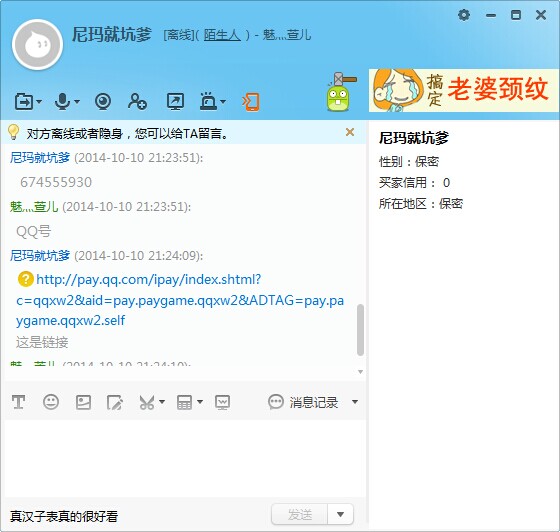
Task: Click the message text QQ号
Action: (x=34, y=232)
